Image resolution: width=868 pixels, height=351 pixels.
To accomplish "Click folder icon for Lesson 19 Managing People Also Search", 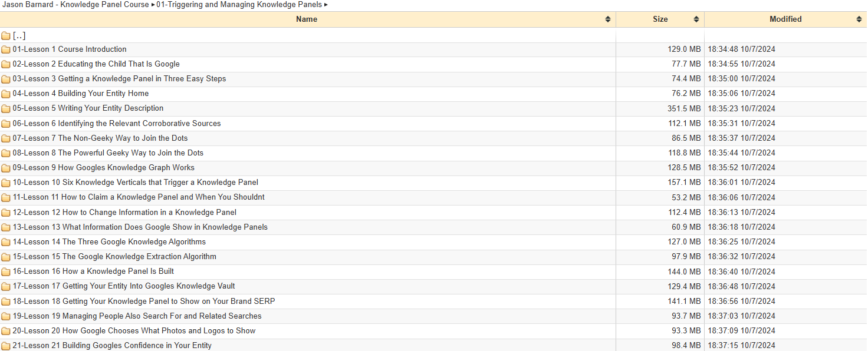I will coord(6,316).
